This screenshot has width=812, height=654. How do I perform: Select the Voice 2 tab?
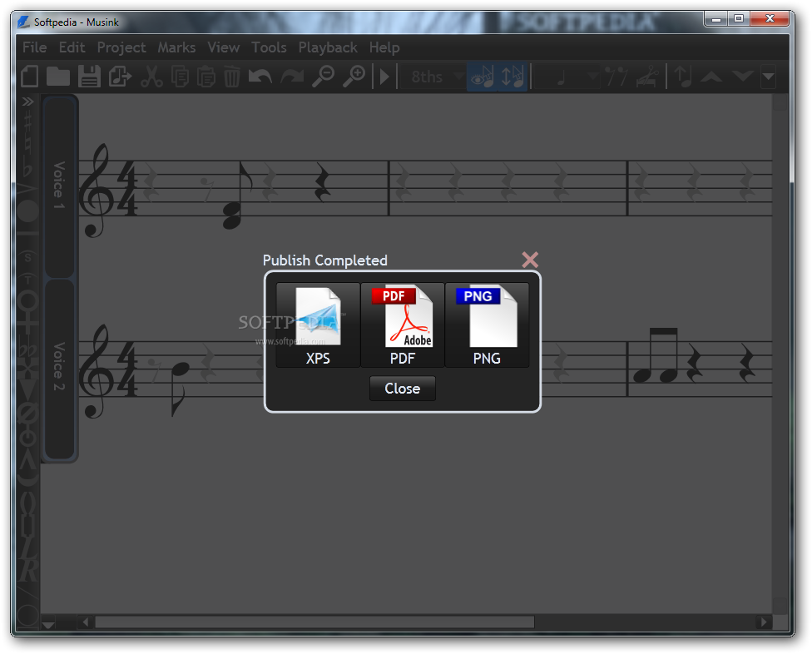pyautogui.click(x=60, y=368)
